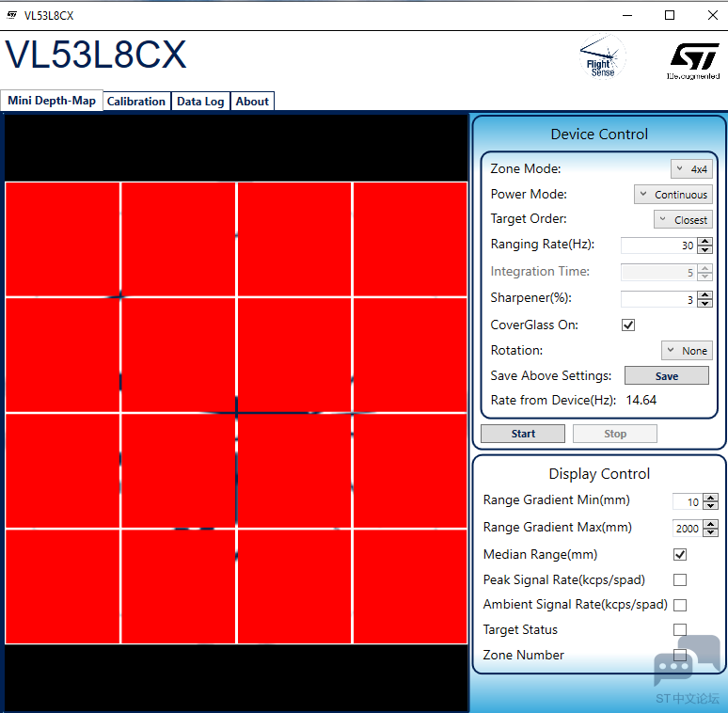Click the ST life.augmented logo
The image size is (728, 713).
click(x=694, y=59)
